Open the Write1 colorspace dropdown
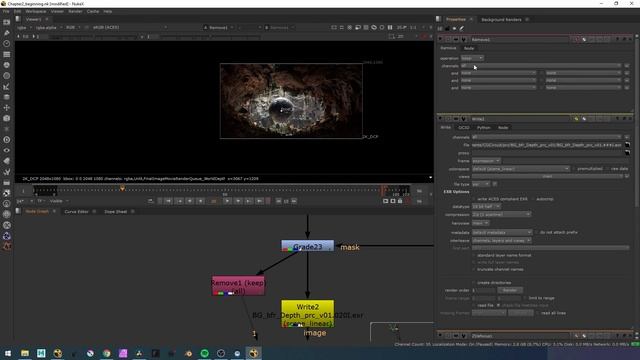 (521, 169)
